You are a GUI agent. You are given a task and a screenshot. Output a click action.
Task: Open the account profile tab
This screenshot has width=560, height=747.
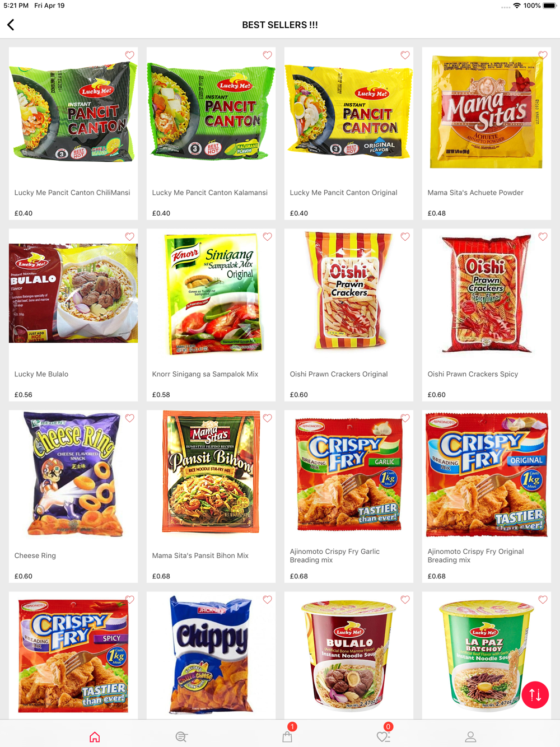pos(470,737)
